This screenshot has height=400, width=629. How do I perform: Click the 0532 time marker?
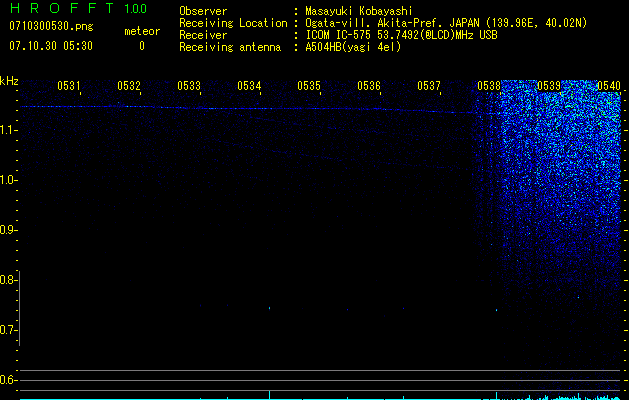click(129, 86)
